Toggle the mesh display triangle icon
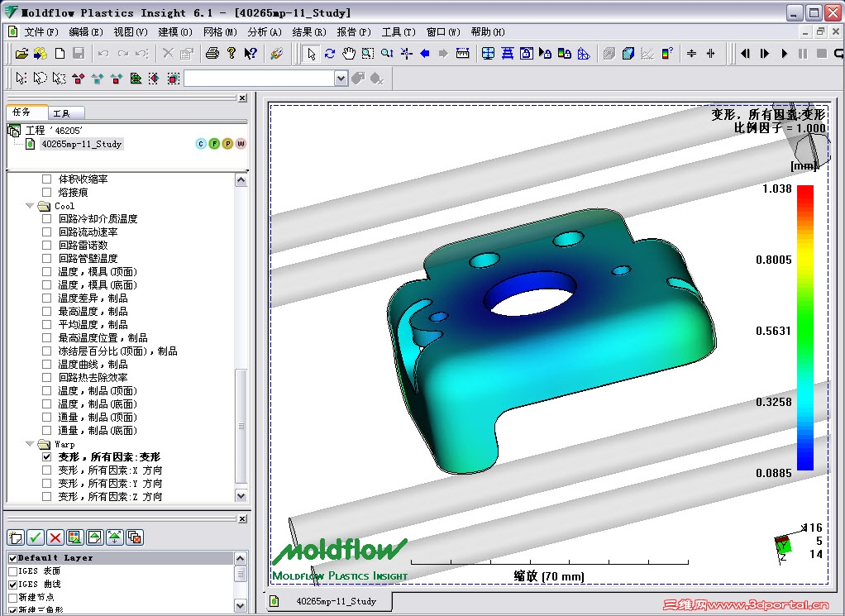 584,54
